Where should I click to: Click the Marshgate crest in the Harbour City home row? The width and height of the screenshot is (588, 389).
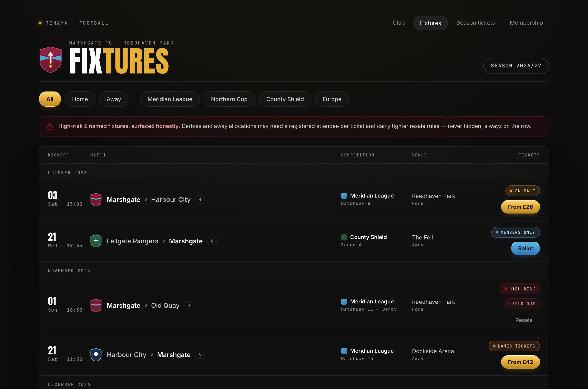point(96,199)
